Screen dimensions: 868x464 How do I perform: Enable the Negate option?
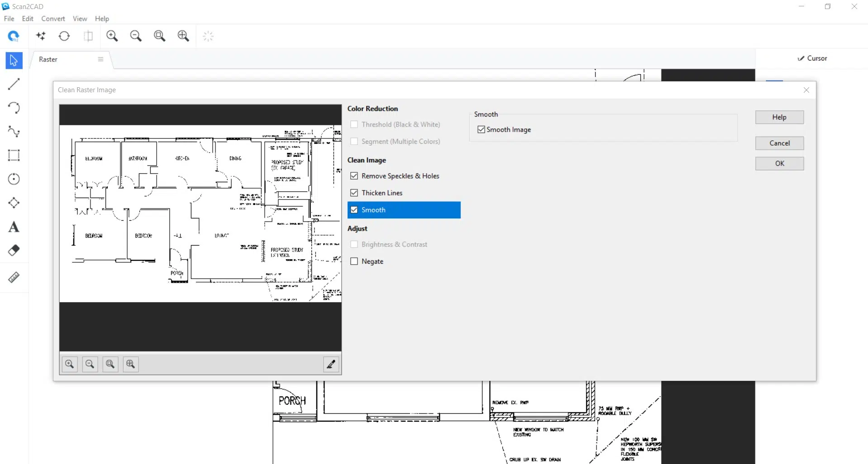click(354, 261)
